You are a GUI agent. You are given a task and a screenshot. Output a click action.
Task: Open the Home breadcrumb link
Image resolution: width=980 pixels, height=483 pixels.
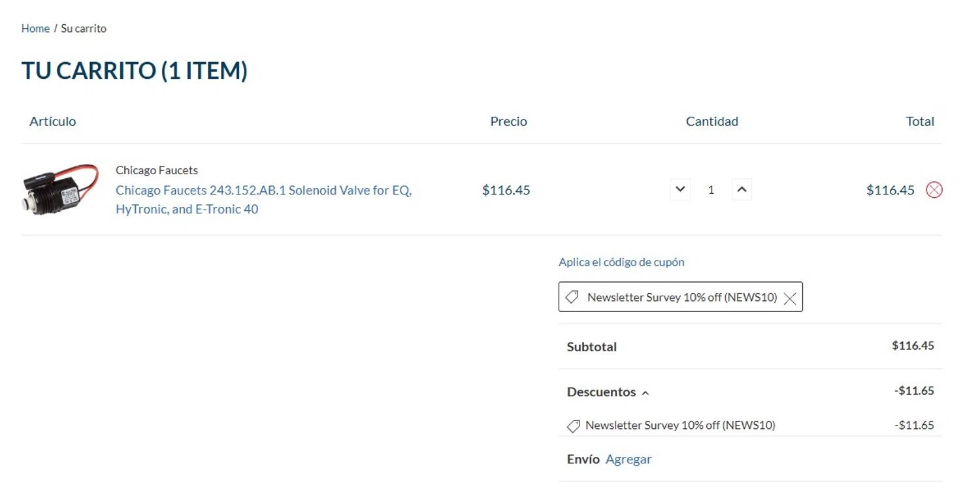coord(35,28)
